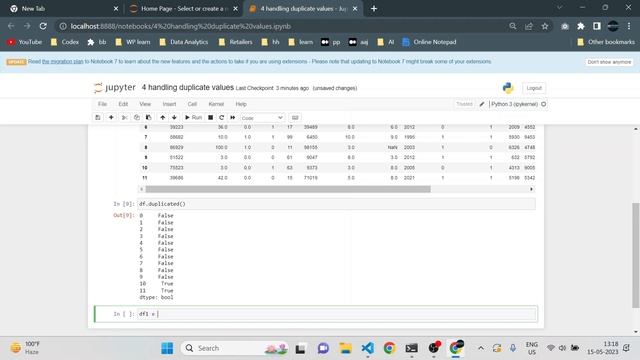
Task: Open browser side panel icon
Action: click(x=597, y=26)
